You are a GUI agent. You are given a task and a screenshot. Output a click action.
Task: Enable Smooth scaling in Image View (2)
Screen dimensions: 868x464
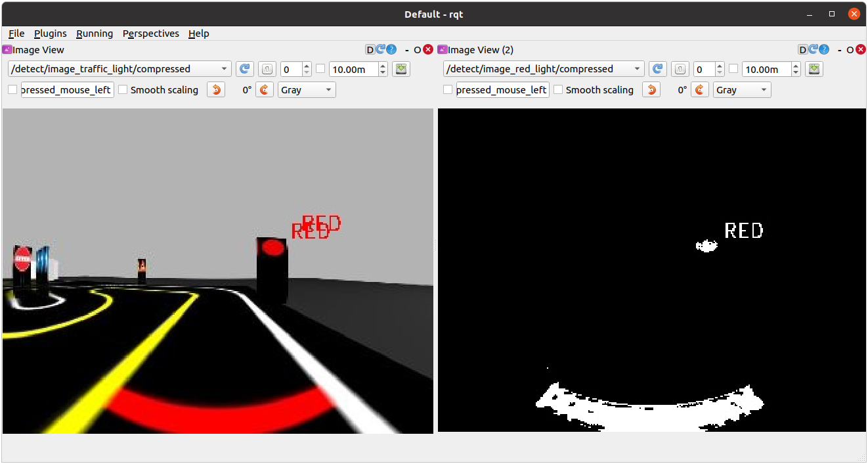(x=558, y=90)
